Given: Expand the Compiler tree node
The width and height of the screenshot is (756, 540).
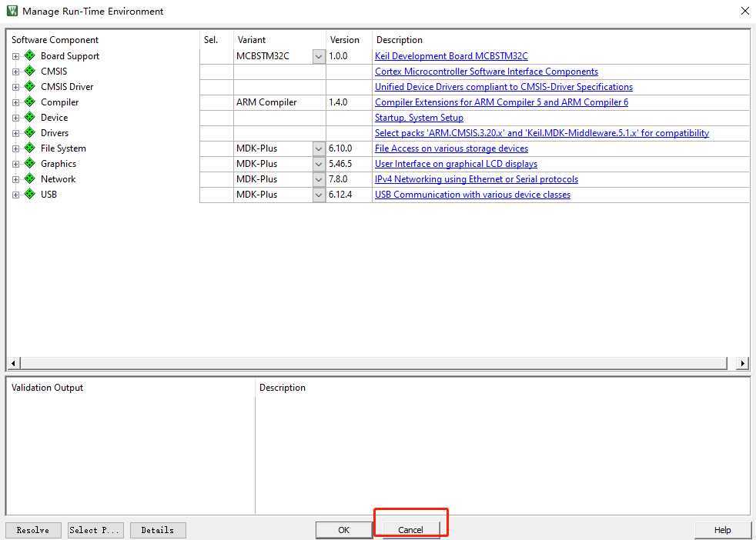Looking at the screenshot, I should coord(15,102).
